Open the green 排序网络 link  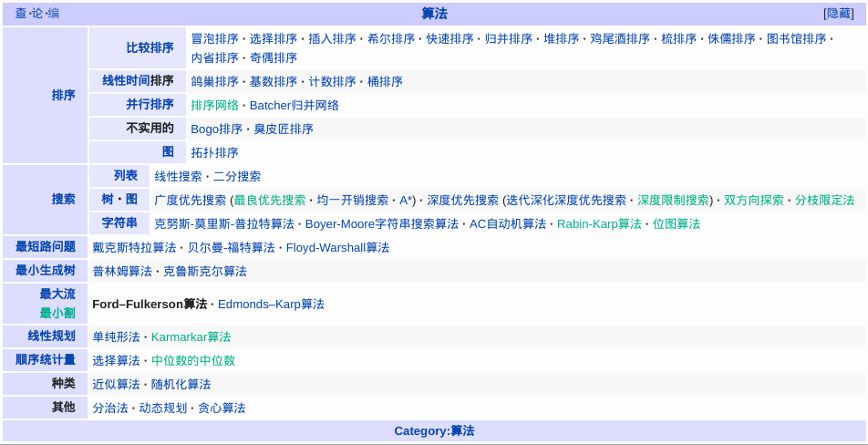click(214, 105)
